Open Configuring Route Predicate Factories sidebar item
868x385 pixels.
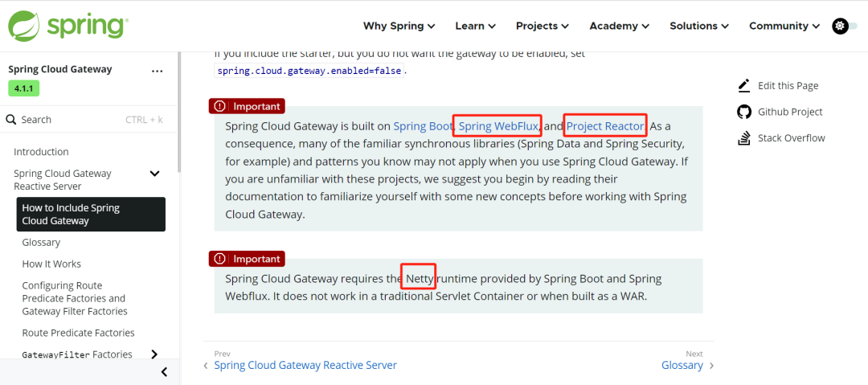75,298
